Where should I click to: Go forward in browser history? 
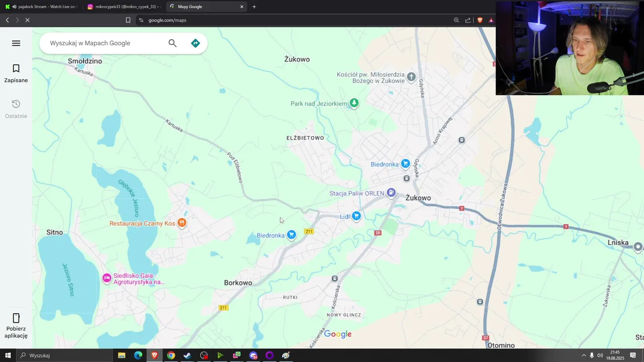coord(17,20)
